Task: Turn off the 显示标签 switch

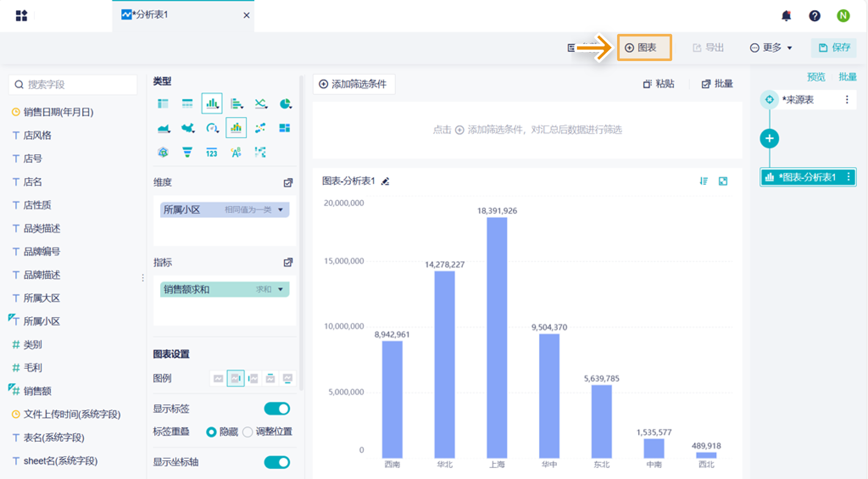Action: (x=277, y=409)
